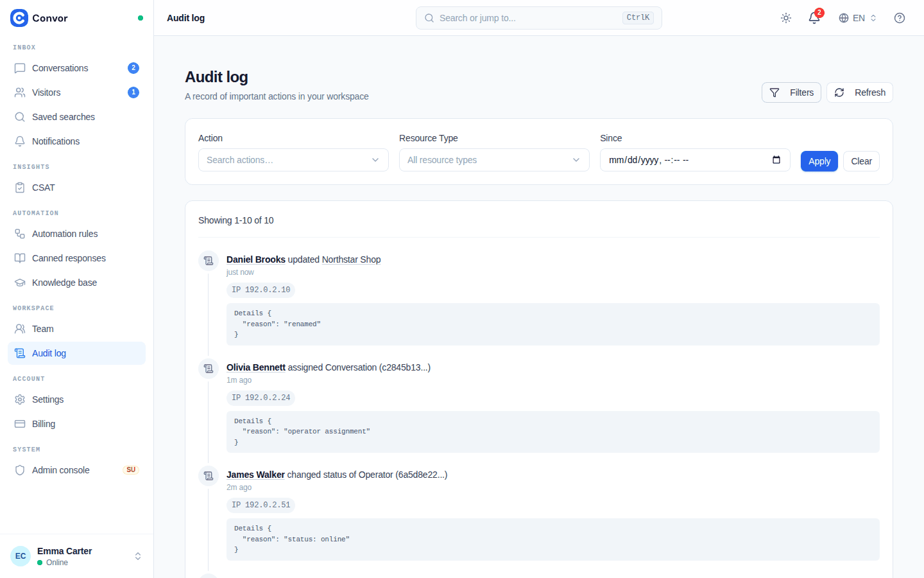Screen dimensions: 924x578
Task: Open Daniel Brooks actor link
Action: pos(256,259)
